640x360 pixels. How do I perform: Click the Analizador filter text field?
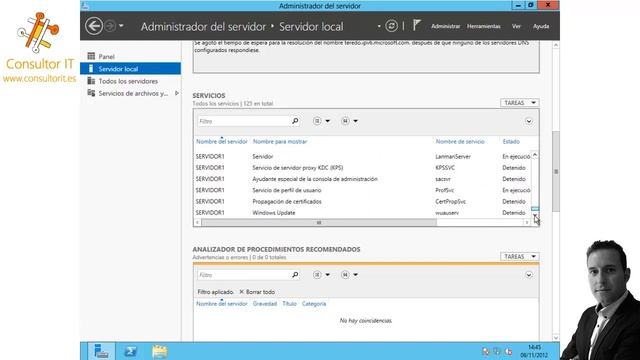click(244, 275)
